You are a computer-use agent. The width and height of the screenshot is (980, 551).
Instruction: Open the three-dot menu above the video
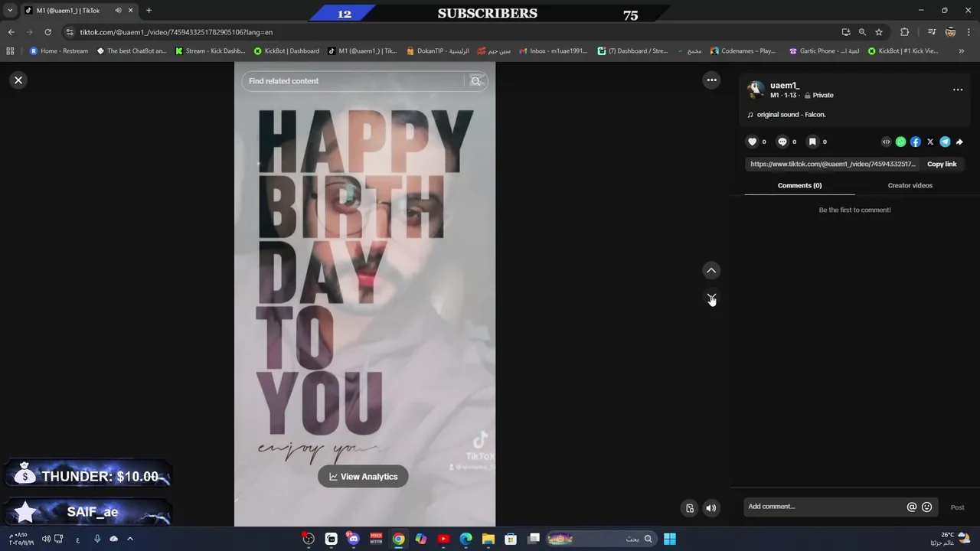[x=712, y=80]
